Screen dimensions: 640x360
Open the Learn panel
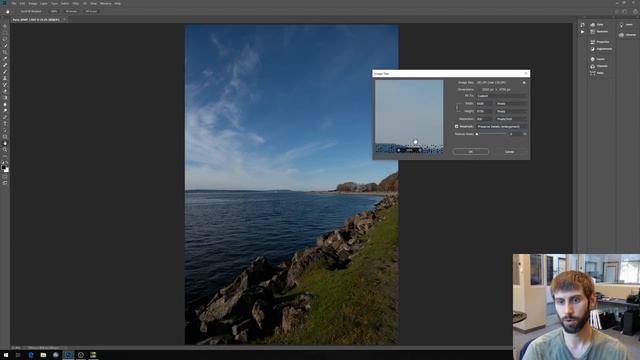click(626, 24)
